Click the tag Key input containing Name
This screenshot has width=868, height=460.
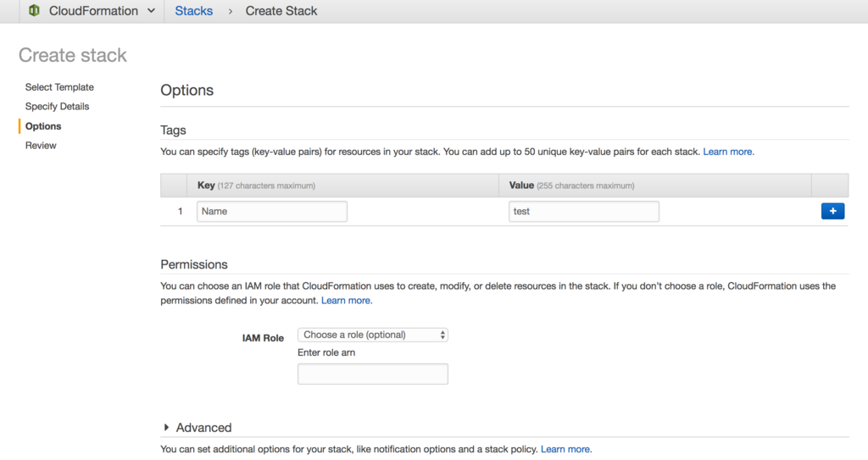272,212
